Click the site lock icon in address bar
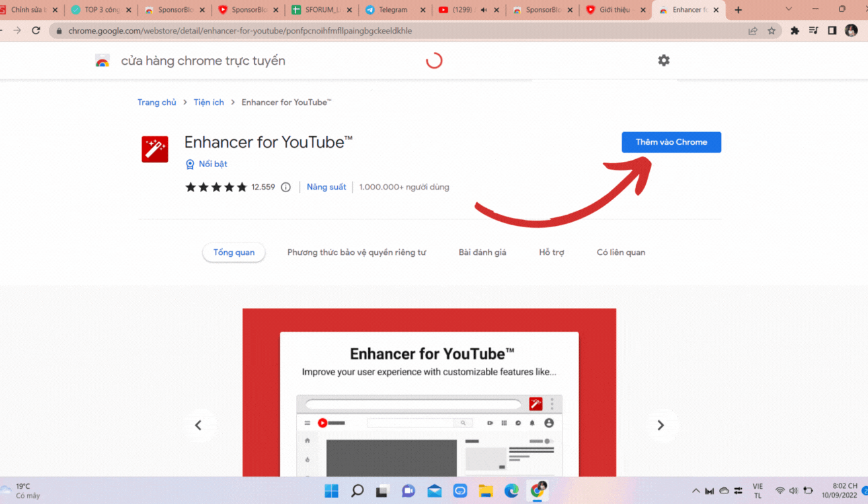Image resolution: width=868 pixels, height=504 pixels. (x=59, y=30)
